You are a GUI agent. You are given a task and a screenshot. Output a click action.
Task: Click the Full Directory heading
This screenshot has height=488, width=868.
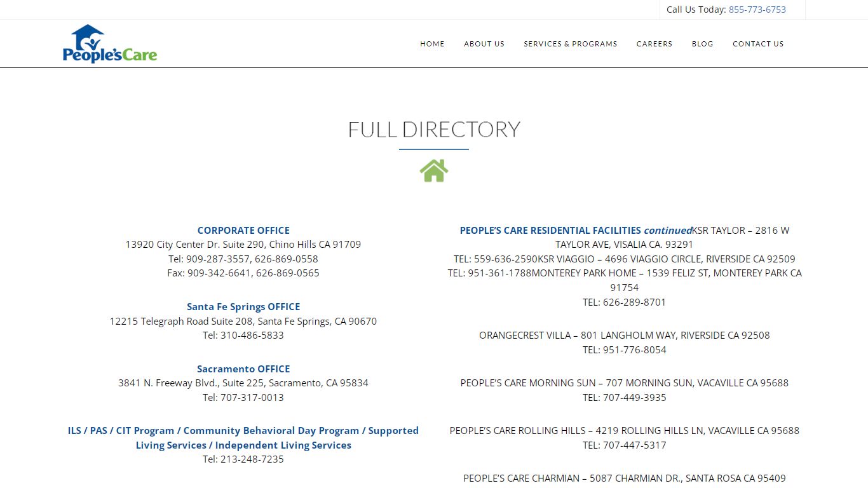[434, 129]
